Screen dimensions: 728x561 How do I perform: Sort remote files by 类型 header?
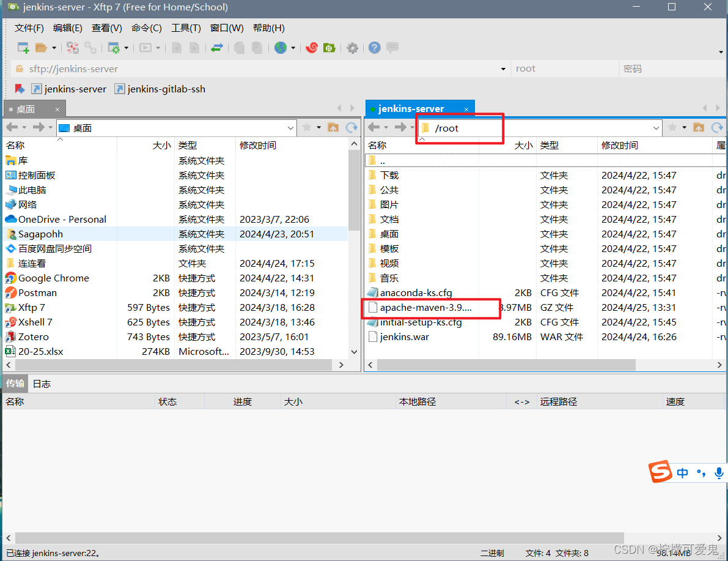pyautogui.click(x=567, y=146)
